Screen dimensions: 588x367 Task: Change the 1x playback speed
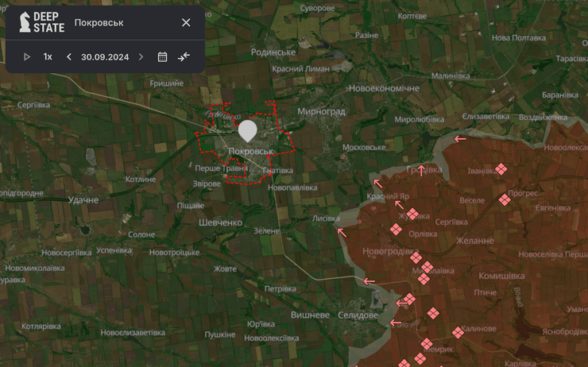[48, 56]
